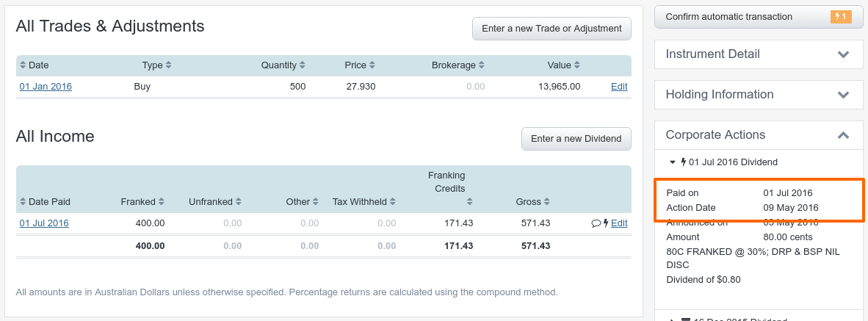Select the bold 571.43 gross total

tap(536, 246)
